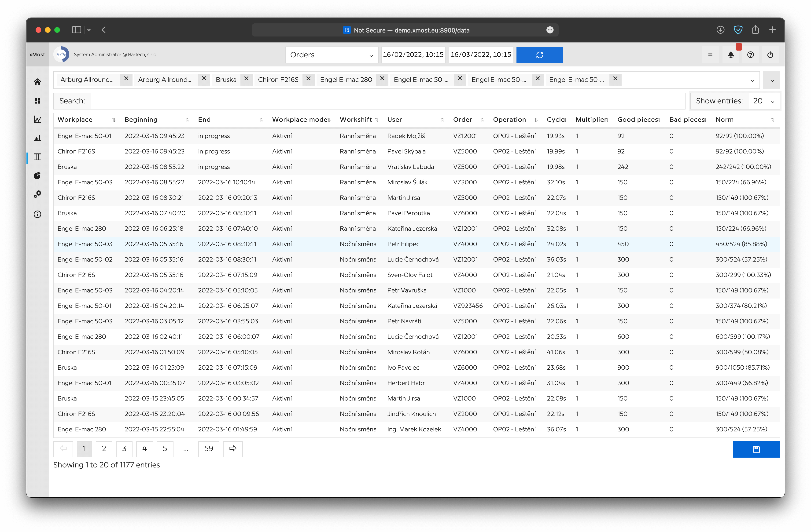Open the Orders data type dropdown
The height and width of the screenshot is (532, 811).
point(332,55)
